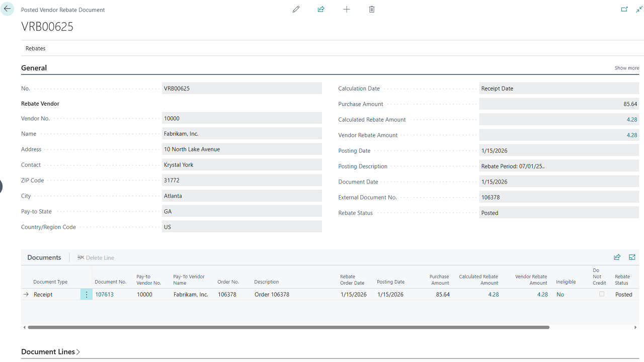Click the plus icon to create new

point(347,10)
